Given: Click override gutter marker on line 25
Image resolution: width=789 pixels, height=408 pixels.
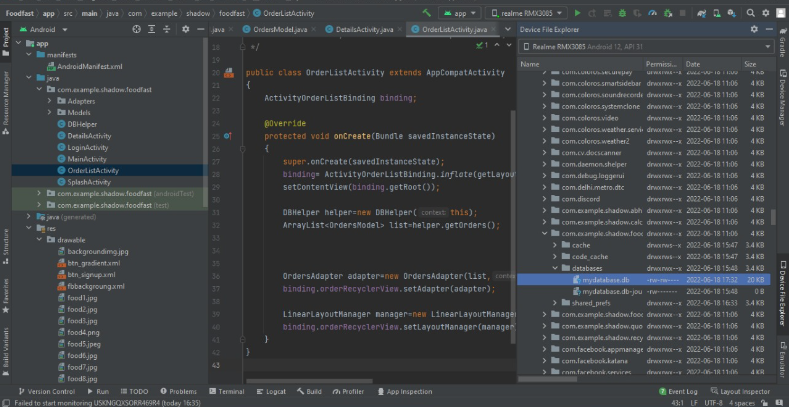Looking at the screenshot, I should pyautogui.click(x=227, y=136).
